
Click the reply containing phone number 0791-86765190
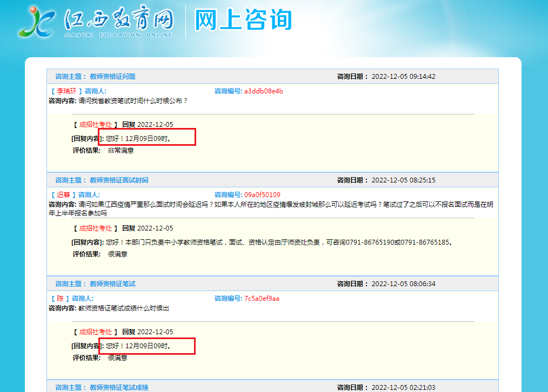point(278,242)
